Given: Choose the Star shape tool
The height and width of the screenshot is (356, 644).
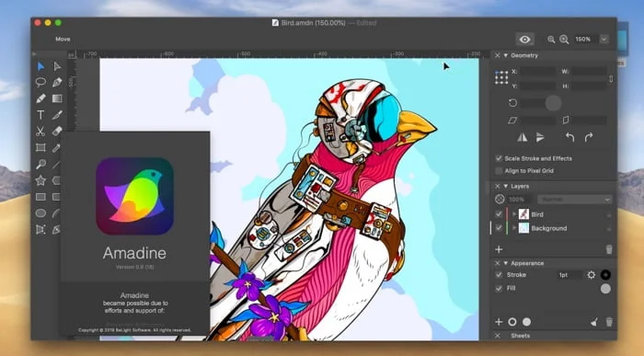Looking at the screenshot, I should tap(40, 180).
